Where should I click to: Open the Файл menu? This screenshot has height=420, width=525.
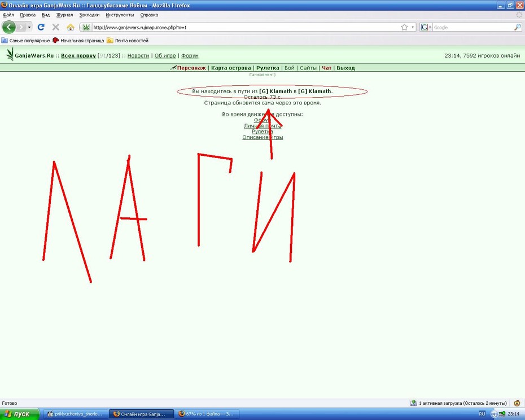click(8, 15)
